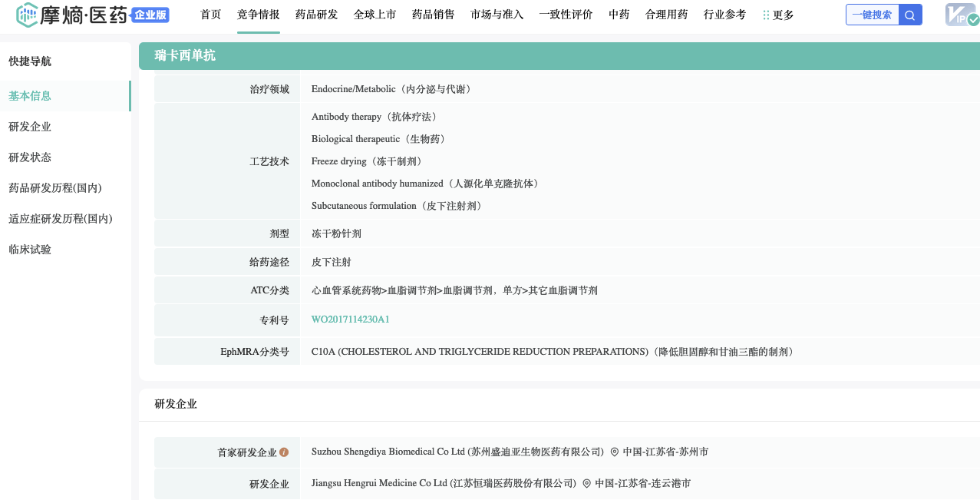Click the 专利号 row label
Viewport: 980px width, 500px height.
pos(274,320)
